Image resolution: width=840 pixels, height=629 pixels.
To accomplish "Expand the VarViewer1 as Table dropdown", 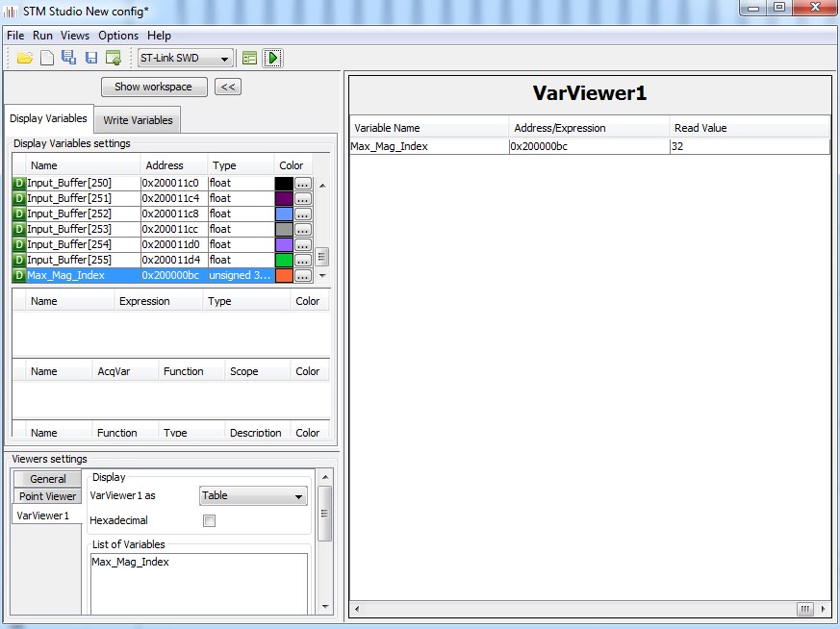I will coord(252,496).
